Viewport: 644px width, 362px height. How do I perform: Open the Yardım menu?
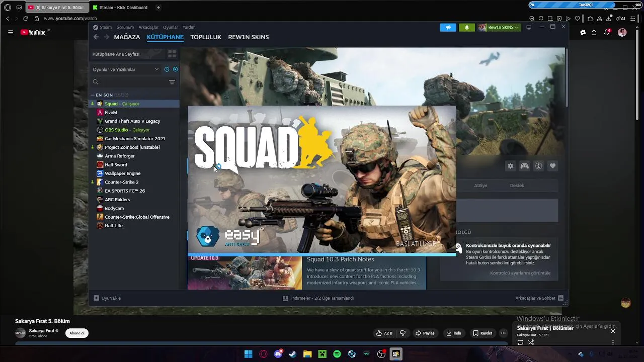click(189, 28)
